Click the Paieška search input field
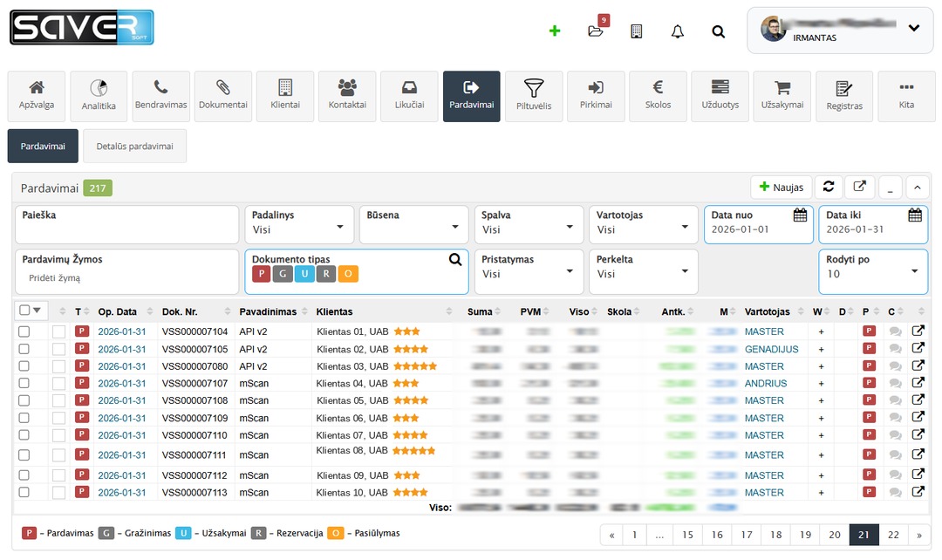This screenshot has height=560, width=942. tap(126, 225)
